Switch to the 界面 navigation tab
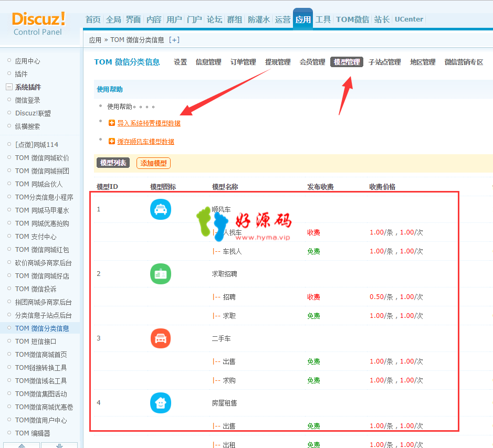Image resolution: width=493 pixels, height=448 pixels. (x=133, y=19)
